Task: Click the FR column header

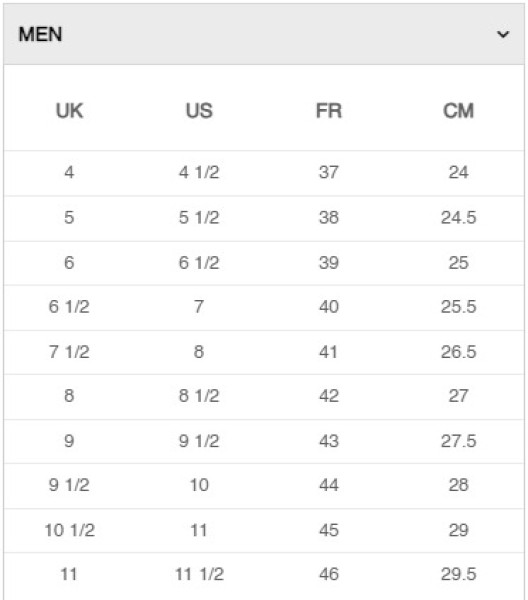Action: coord(329,111)
